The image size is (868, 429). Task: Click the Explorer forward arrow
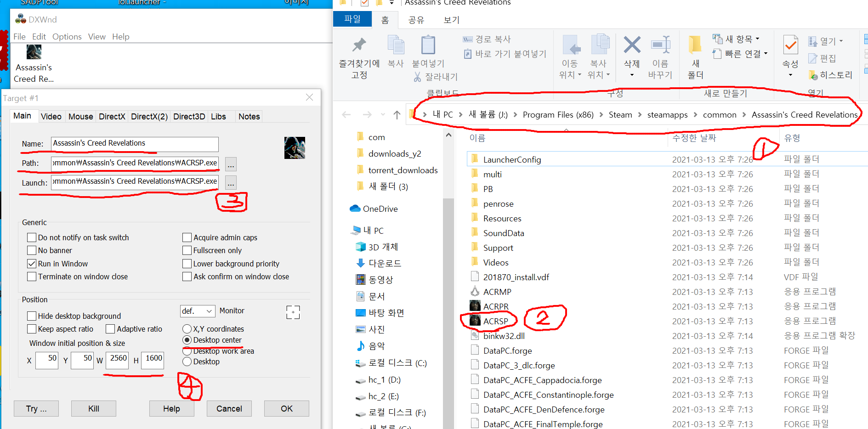tap(367, 115)
